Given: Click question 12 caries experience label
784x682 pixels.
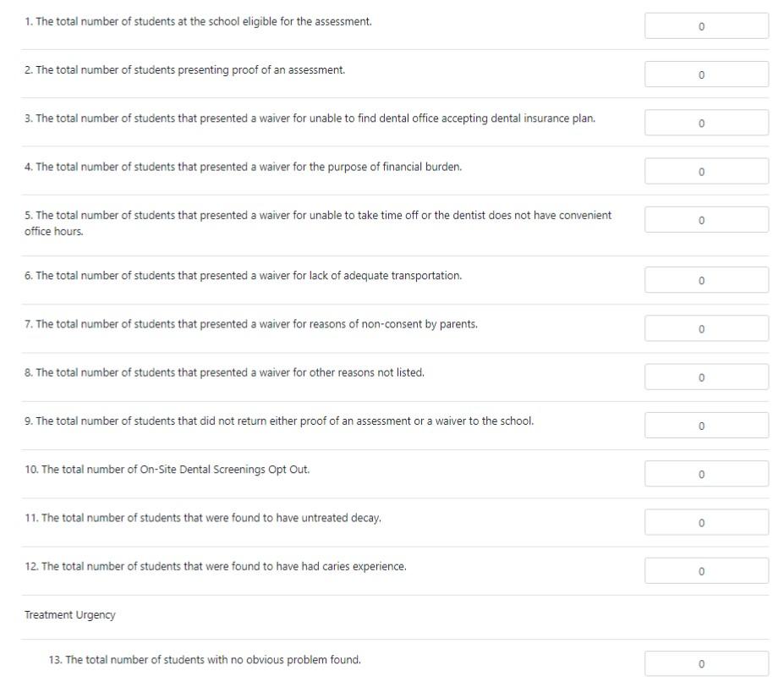Looking at the screenshot, I should pyautogui.click(x=216, y=566).
